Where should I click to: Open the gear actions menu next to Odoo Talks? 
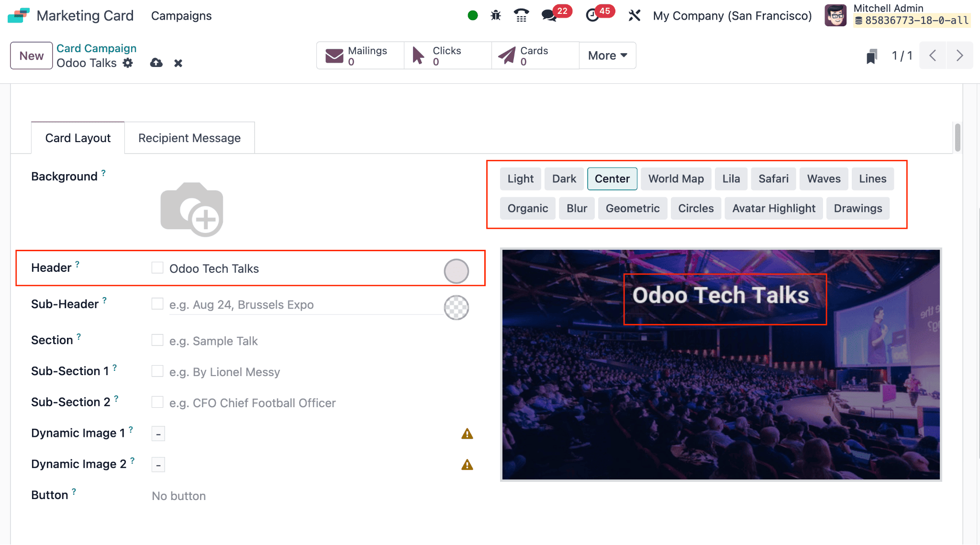128,63
